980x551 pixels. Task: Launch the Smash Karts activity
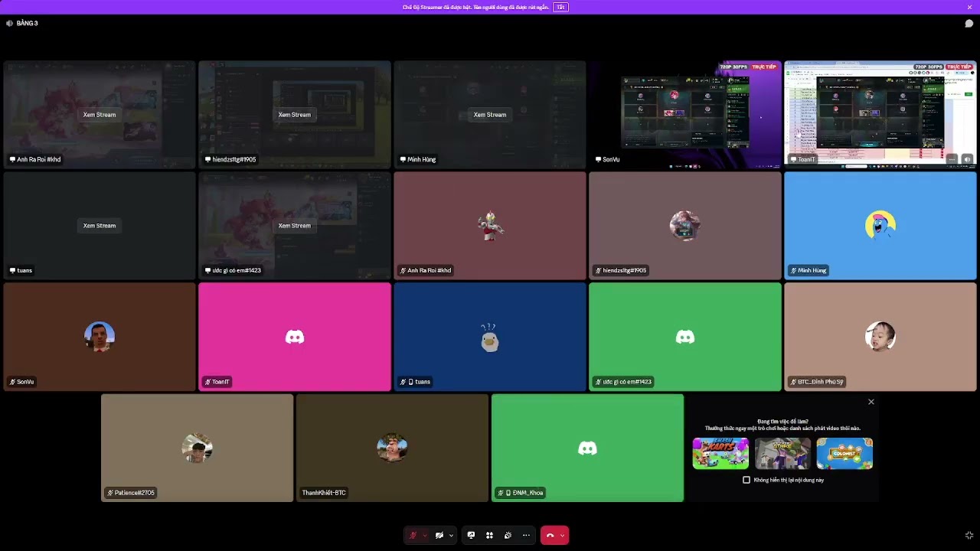(720, 453)
